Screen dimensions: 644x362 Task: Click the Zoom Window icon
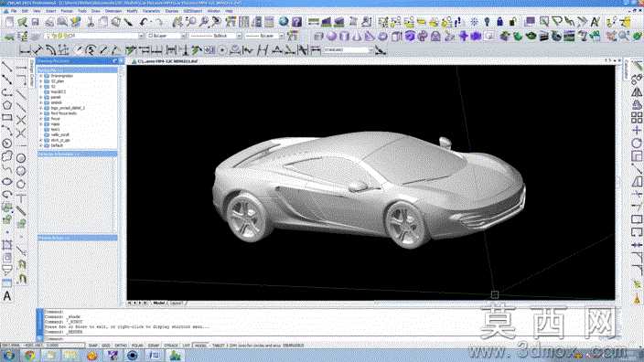pyautogui.click(x=204, y=22)
